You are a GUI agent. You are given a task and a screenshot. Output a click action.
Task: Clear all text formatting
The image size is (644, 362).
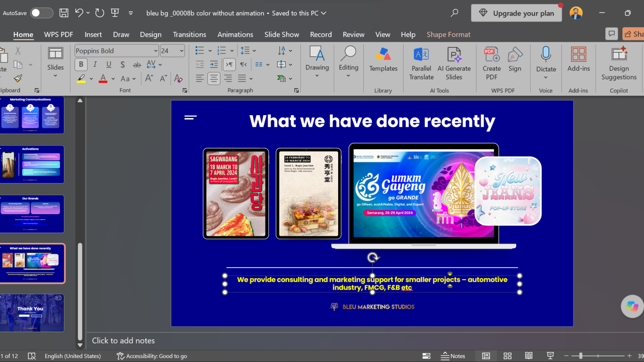178,78
